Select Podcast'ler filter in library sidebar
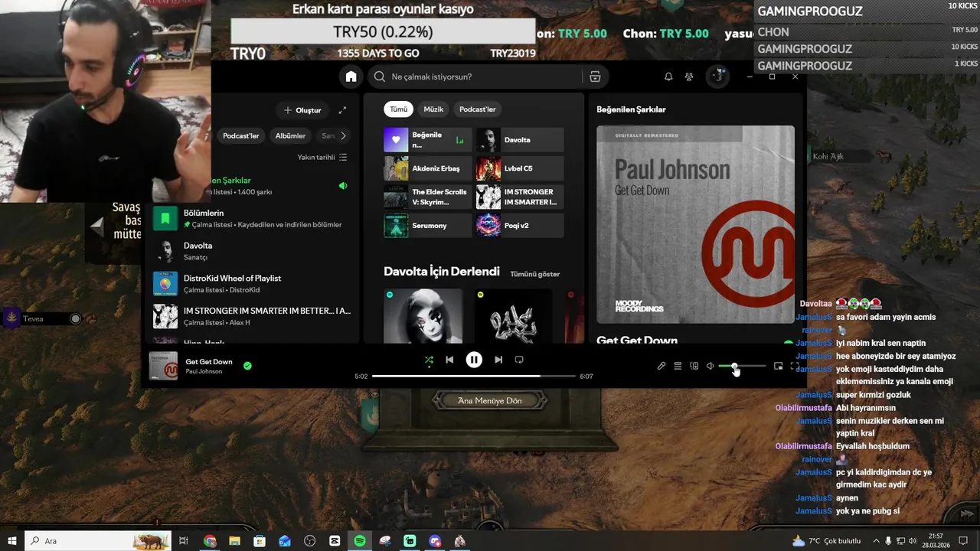 (x=240, y=136)
